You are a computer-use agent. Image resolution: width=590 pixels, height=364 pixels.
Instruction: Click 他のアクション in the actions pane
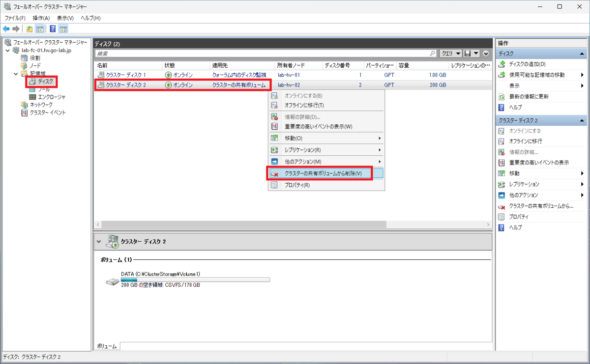[x=524, y=195]
